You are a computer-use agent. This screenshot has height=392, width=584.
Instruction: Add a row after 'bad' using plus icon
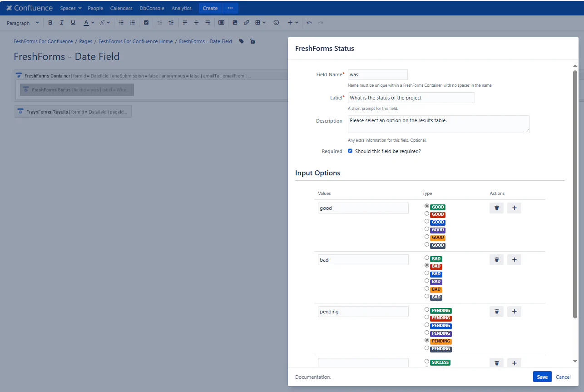pos(514,260)
